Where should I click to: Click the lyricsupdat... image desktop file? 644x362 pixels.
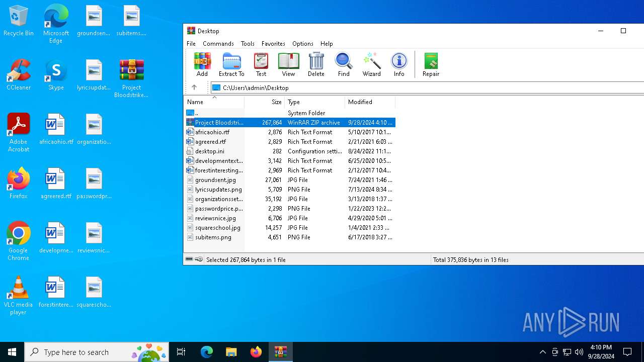[x=94, y=75]
